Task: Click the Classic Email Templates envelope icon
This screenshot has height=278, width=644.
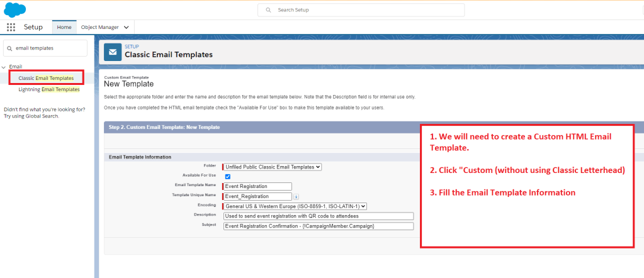Action: tap(113, 52)
